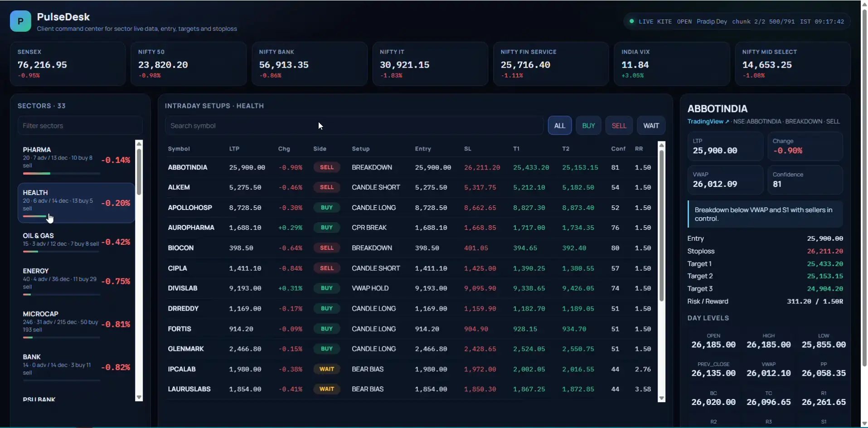The image size is (868, 428).
Task: Click the Symbol column header
Action: tap(179, 149)
